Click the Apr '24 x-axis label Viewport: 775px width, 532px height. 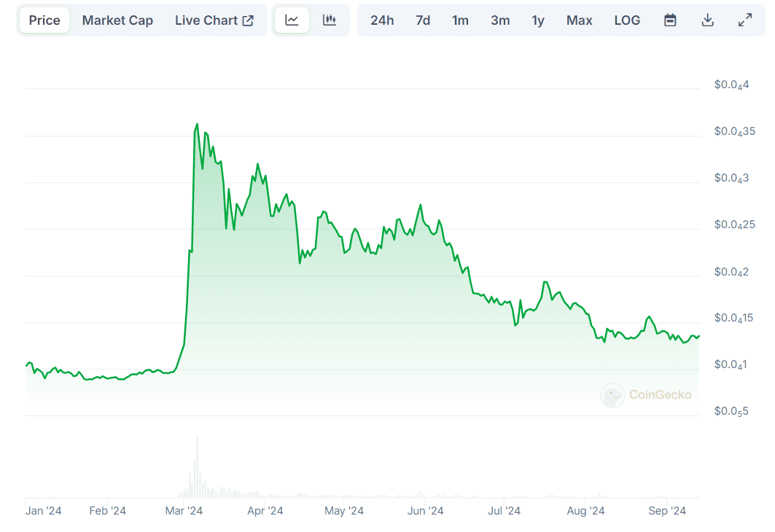tap(265, 511)
